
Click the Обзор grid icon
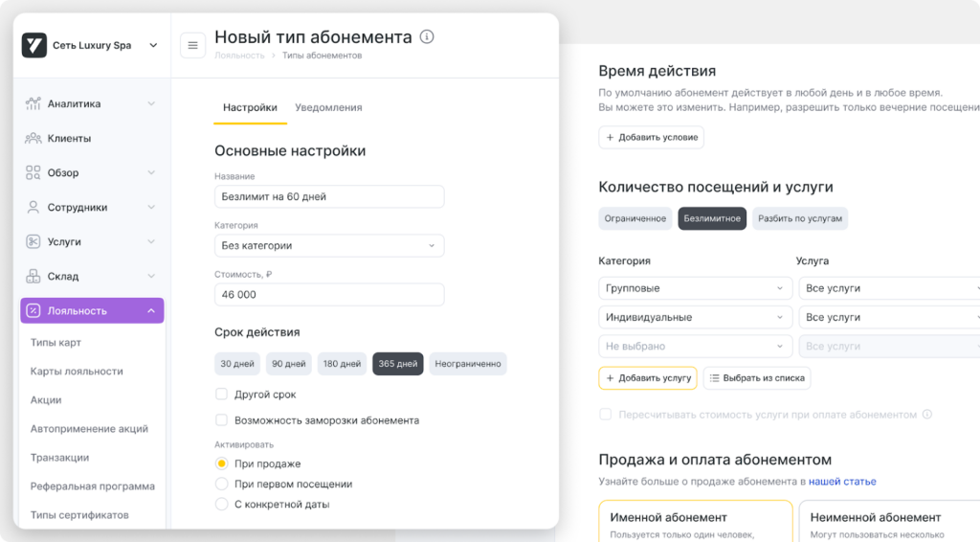point(33,172)
